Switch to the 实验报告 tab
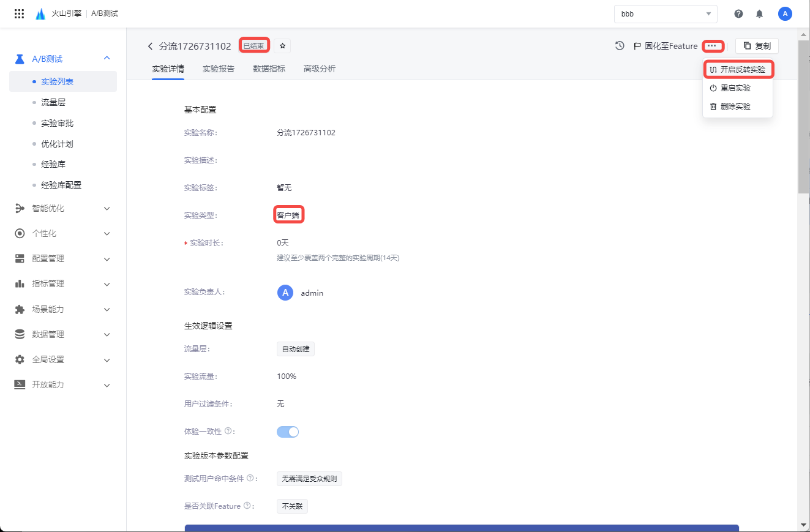The height and width of the screenshot is (532, 810). pyautogui.click(x=219, y=69)
